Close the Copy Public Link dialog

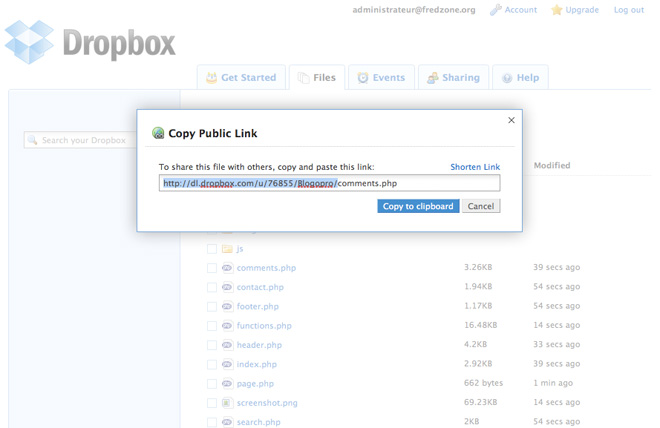click(511, 120)
